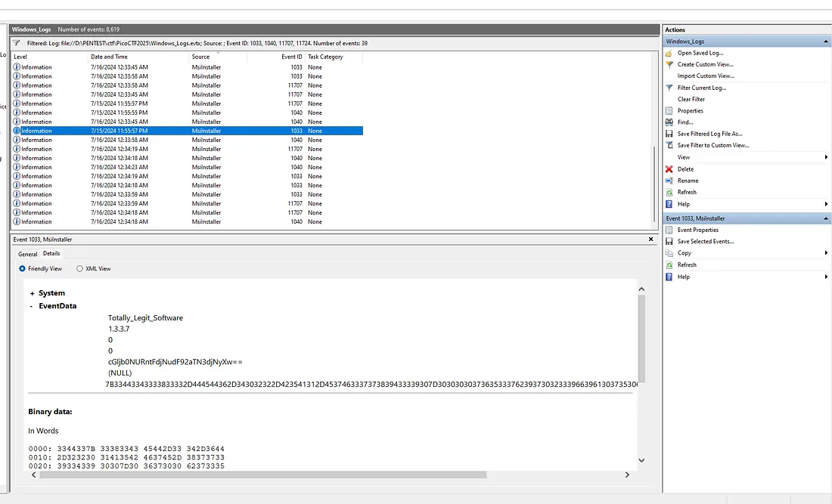This screenshot has width=832, height=504.
Task: Click the red Delete X icon
Action: (x=669, y=169)
